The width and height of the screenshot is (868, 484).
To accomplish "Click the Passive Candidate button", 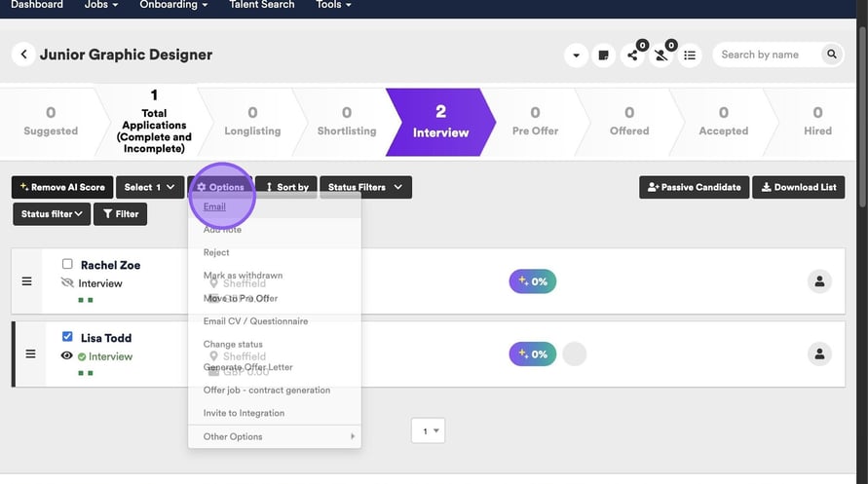I will click(x=692, y=187).
